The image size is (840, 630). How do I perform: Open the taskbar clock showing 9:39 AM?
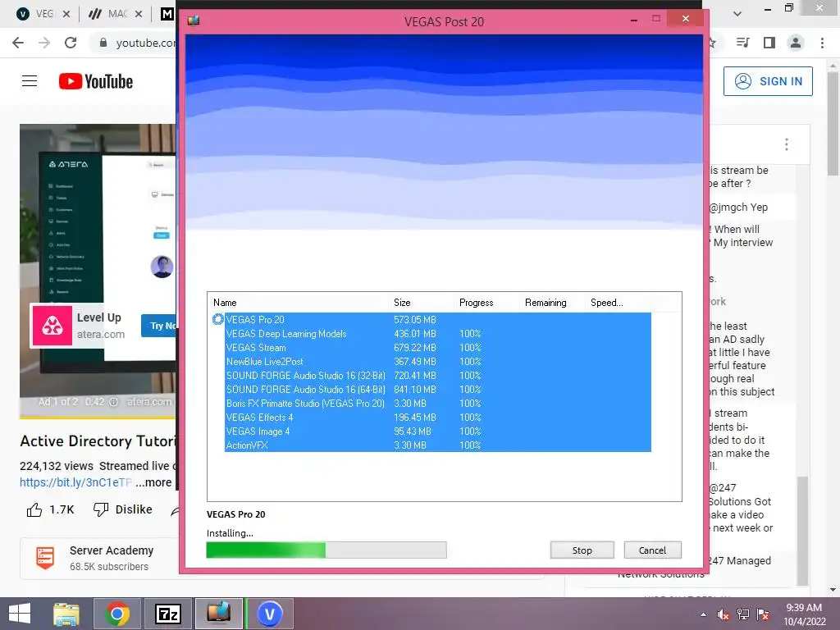tap(804, 614)
